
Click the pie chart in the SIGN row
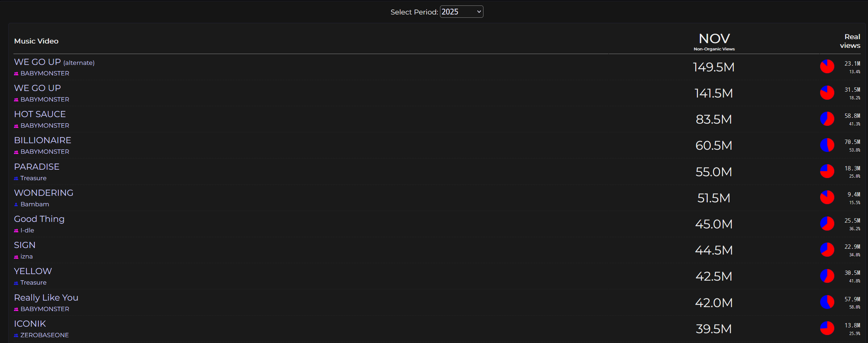point(827,250)
